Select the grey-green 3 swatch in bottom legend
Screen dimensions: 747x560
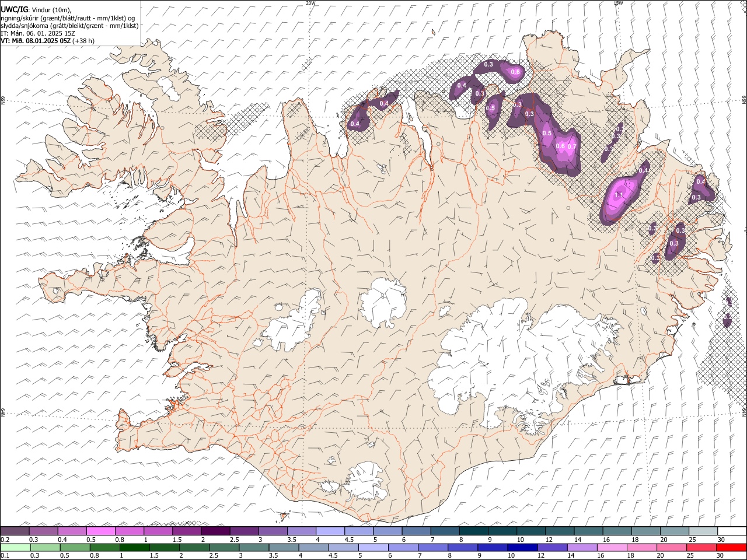pyautogui.click(x=253, y=547)
